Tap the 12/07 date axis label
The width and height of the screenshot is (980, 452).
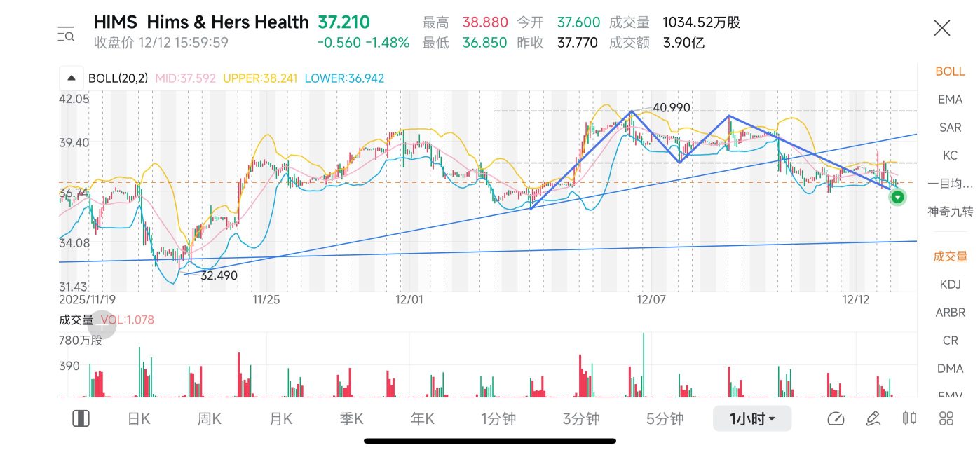651,300
